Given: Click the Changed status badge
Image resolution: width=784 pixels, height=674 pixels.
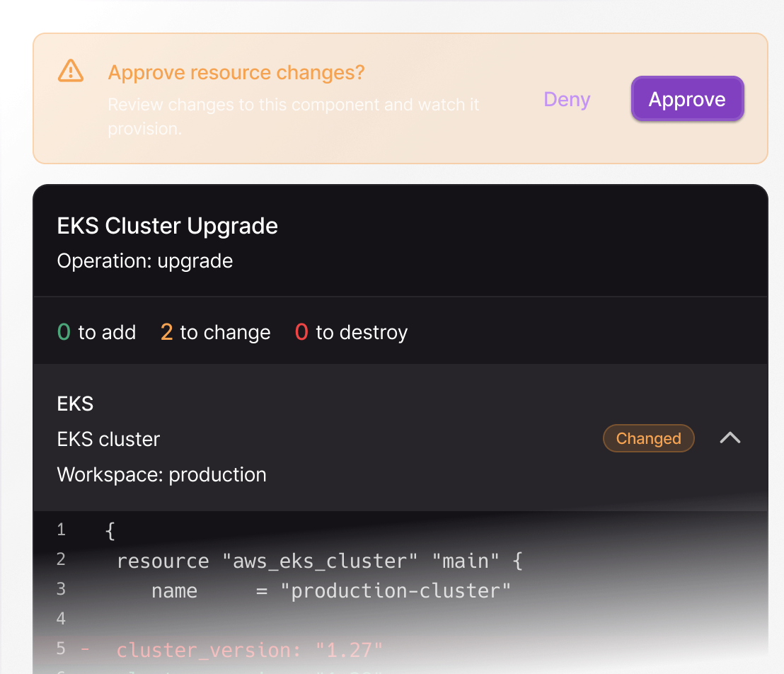Looking at the screenshot, I should click(648, 438).
